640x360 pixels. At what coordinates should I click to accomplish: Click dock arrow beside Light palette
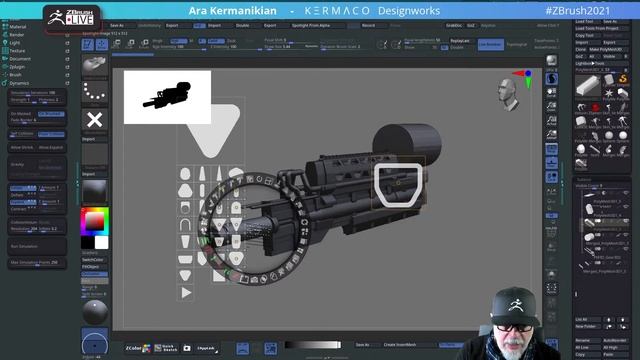click(67, 43)
